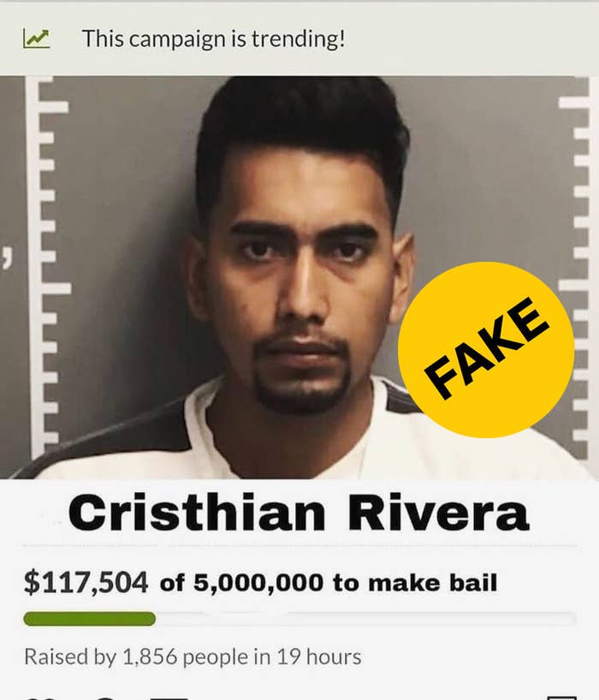
Task: Click the "19 hours" duration text
Action: pyautogui.click(x=318, y=656)
